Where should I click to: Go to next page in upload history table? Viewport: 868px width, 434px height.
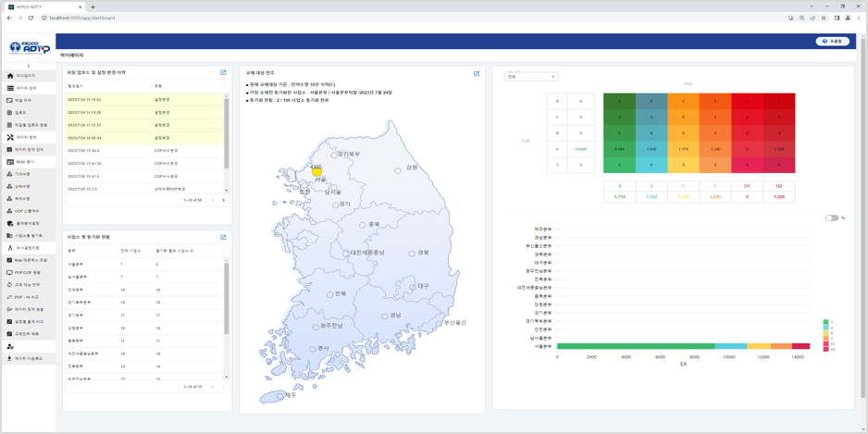pyautogui.click(x=223, y=200)
